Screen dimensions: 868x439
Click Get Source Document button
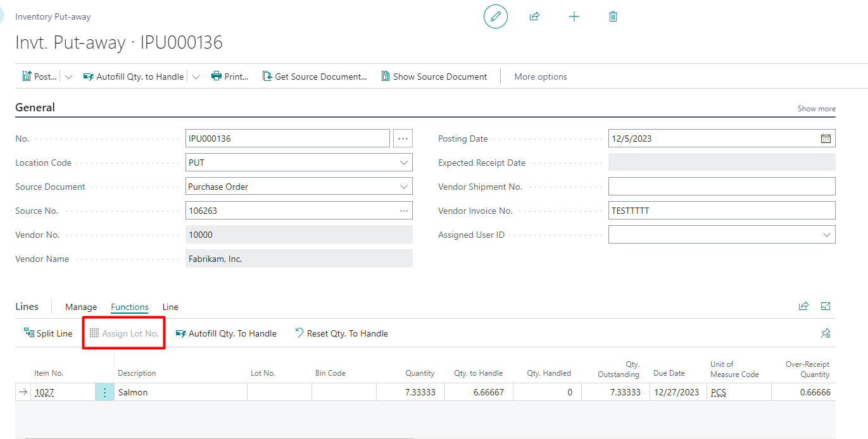coord(315,77)
